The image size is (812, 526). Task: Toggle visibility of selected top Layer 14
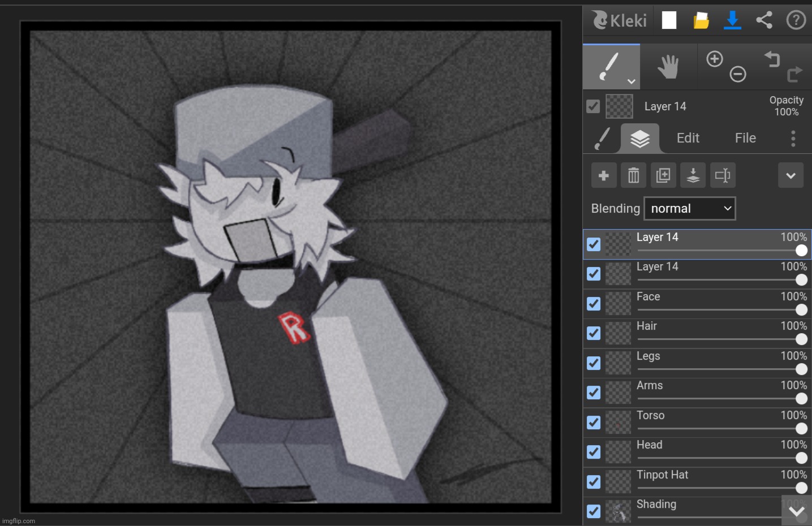594,244
